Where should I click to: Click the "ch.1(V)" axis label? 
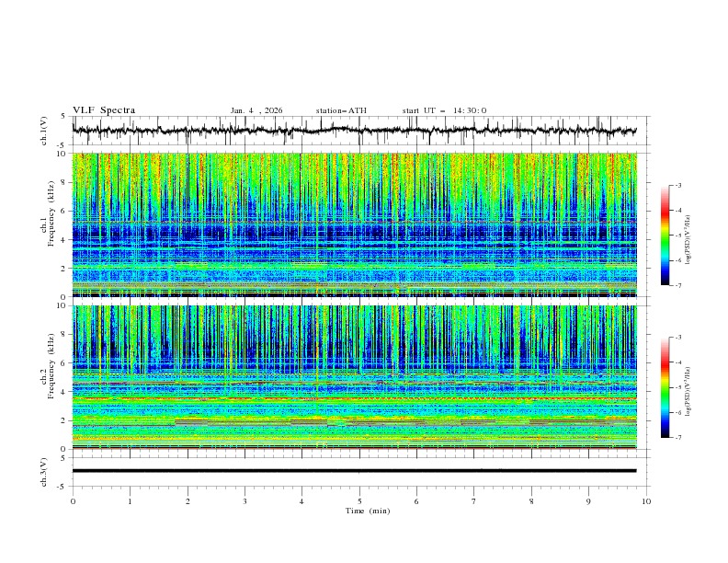44,131
